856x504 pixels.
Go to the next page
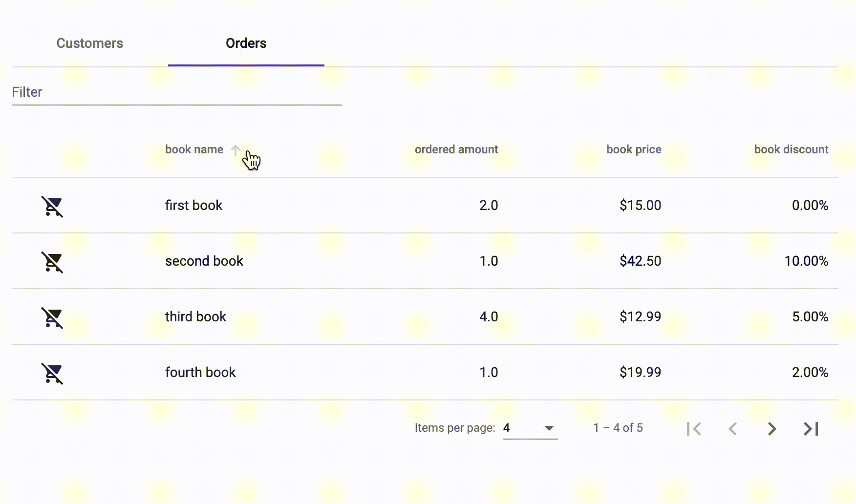click(772, 429)
